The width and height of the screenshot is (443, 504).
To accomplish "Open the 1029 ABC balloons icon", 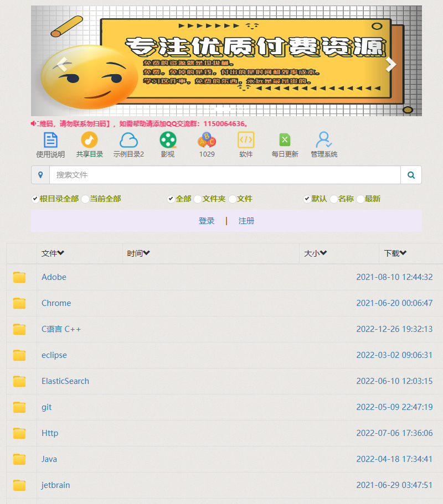I will [207, 140].
